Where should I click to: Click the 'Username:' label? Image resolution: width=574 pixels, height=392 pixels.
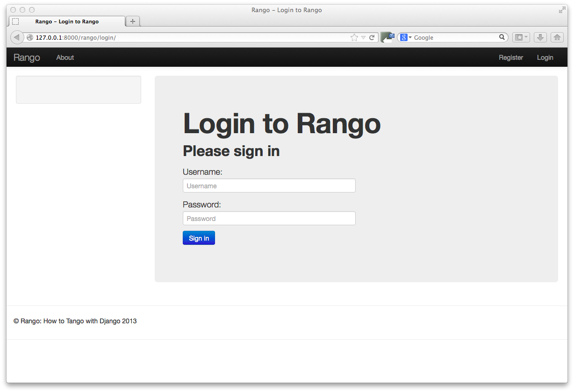point(202,172)
